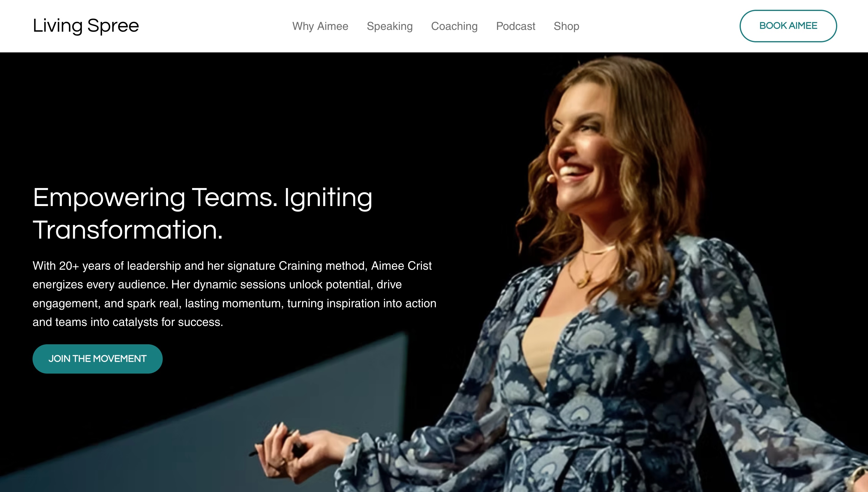This screenshot has width=868, height=492.
Task: Click the JOIN THE MOVEMENT button
Action: tap(98, 358)
